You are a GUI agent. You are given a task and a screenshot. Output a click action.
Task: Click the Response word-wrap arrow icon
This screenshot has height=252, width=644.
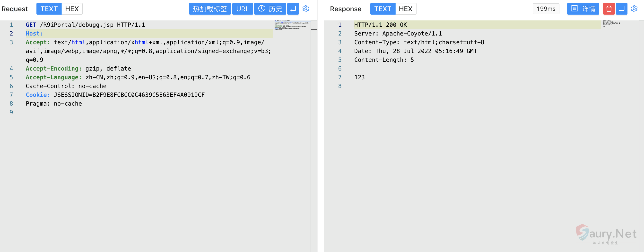tap(621, 9)
